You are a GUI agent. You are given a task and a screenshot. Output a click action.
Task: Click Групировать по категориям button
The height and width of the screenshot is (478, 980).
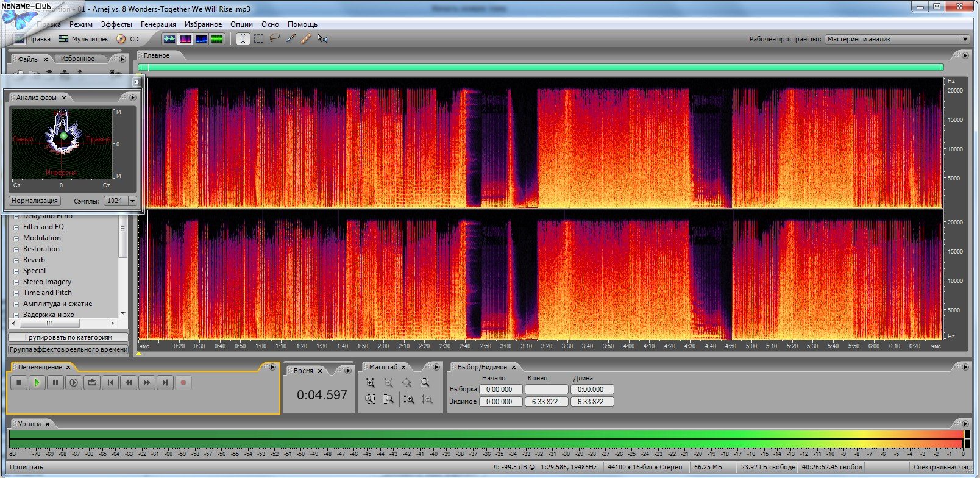pos(68,337)
